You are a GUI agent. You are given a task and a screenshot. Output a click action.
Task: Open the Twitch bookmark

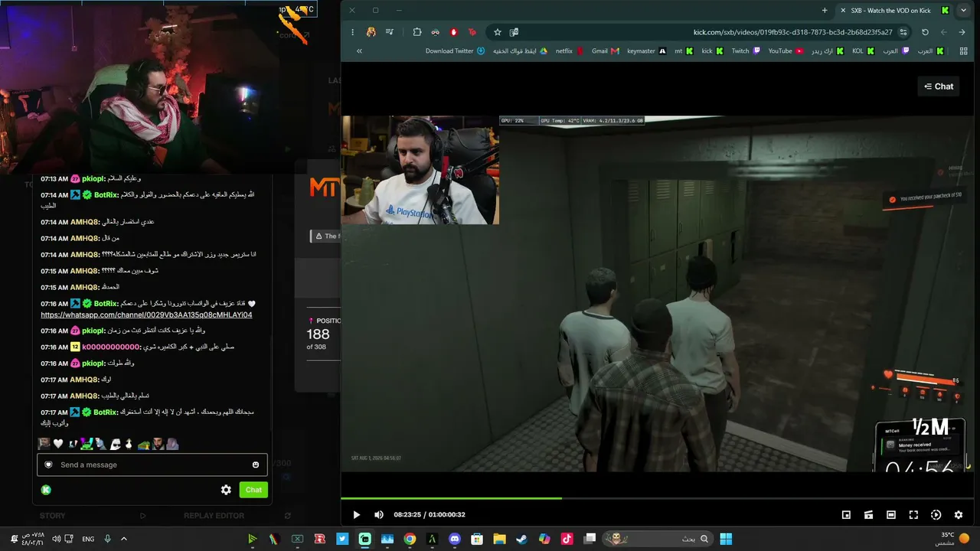pyautogui.click(x=746, y=51)
